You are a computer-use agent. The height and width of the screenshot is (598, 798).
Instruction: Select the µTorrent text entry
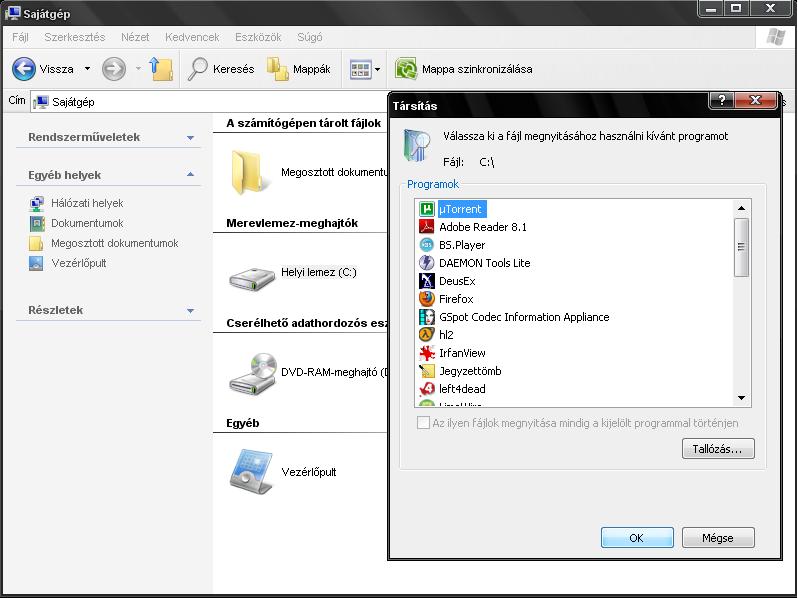click(x=462, y=209)
